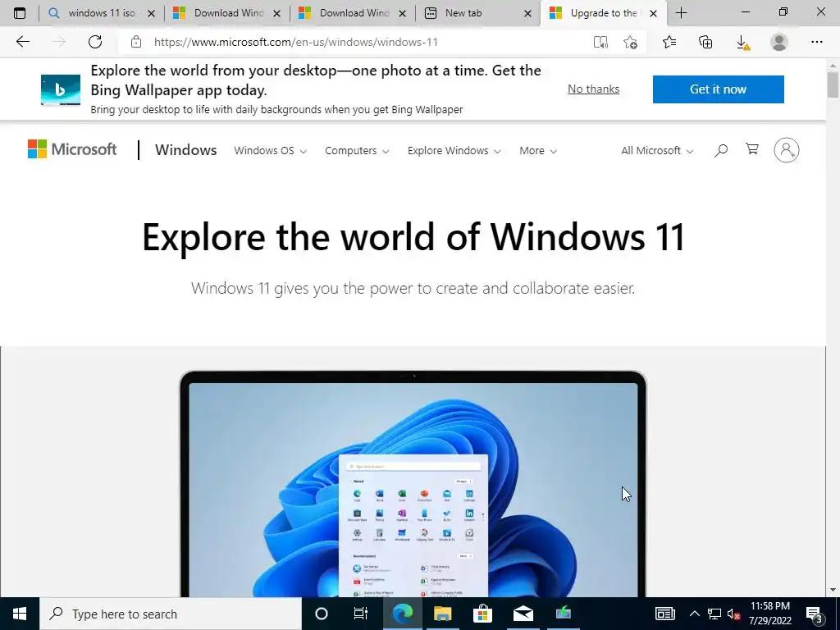The image size is (840, 630).
Task: Expand the Windows OS menu
Action: tap(270, 151)
